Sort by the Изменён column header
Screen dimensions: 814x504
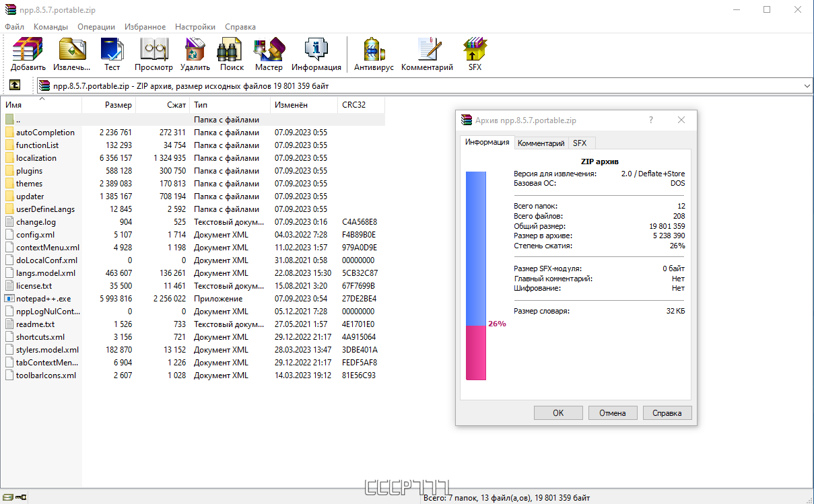(304, 105)
